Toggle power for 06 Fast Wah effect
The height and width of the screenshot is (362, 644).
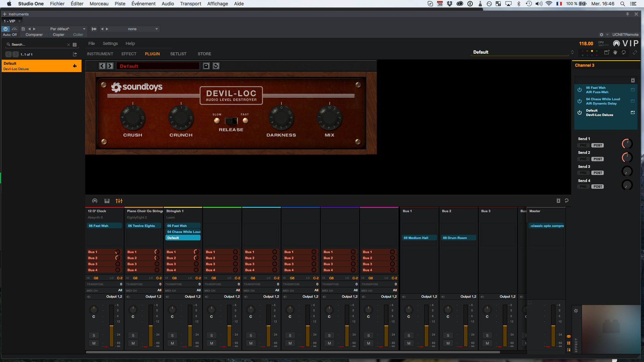click(579, 90)
